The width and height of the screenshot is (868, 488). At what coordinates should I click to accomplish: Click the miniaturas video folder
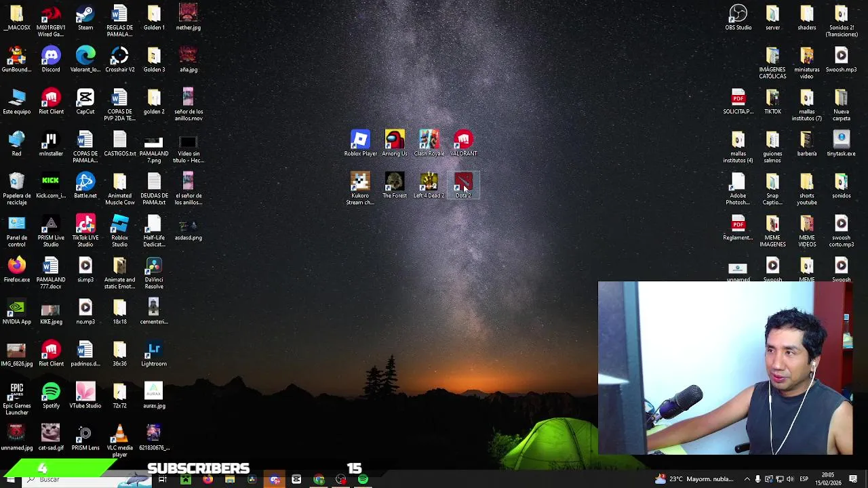click(807, 63)
